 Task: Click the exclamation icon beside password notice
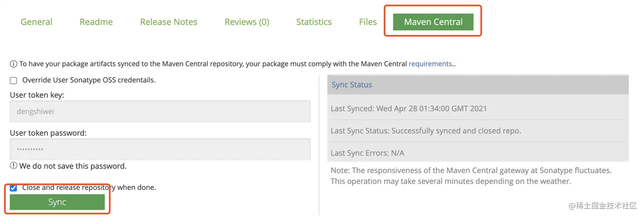tap(14, 166)
